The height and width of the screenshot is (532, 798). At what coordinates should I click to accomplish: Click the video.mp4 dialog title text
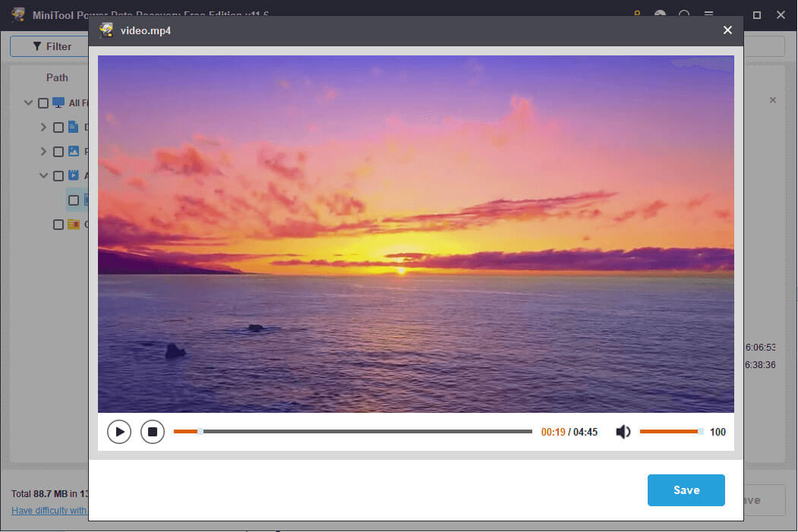click(146, 30)
